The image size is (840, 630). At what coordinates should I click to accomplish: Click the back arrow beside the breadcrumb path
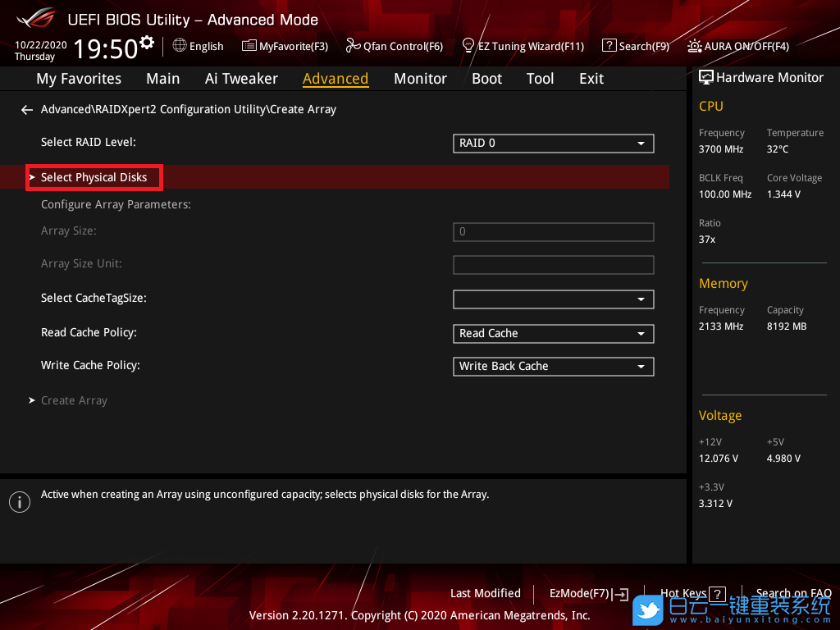(x=27, y=109)
